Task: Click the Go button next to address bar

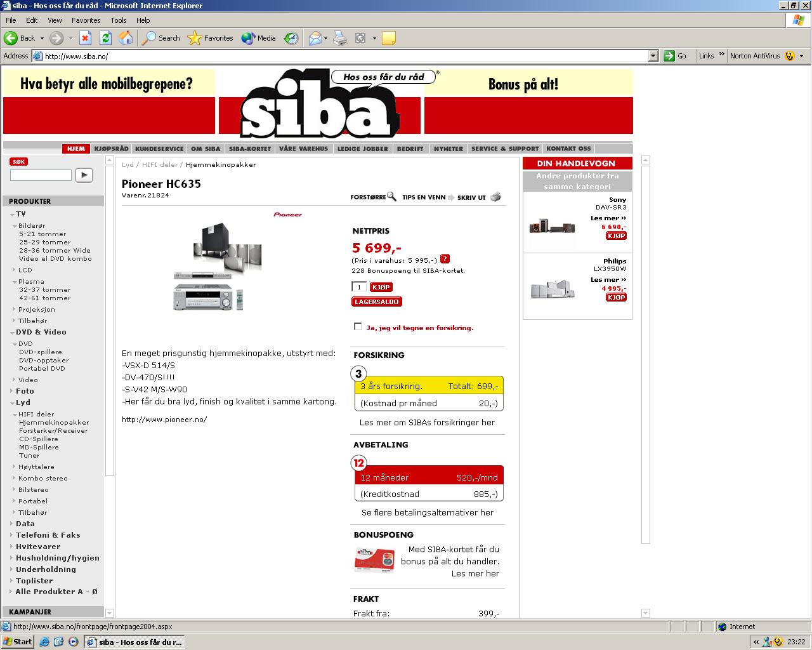Action: [675, 56]
